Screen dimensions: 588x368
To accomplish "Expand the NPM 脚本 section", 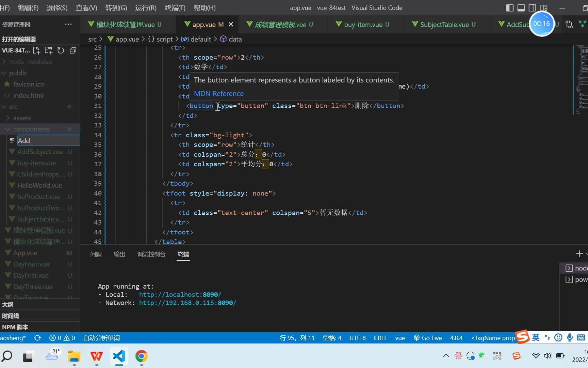I will (40, 327).
